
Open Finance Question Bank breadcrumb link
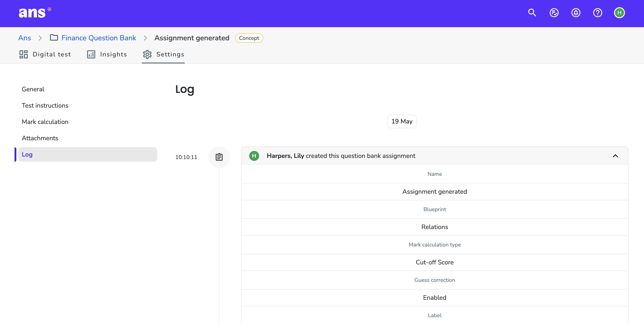99,38
